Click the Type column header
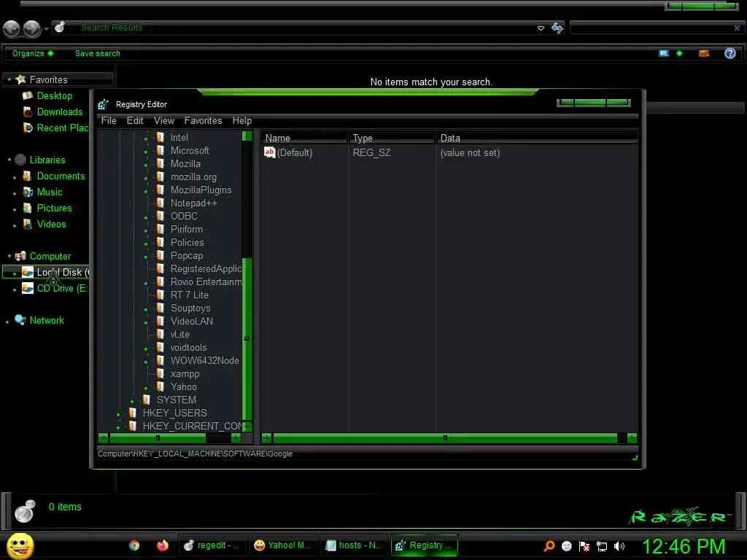Viewport: 747px width, 560px height. click(392, 138)
